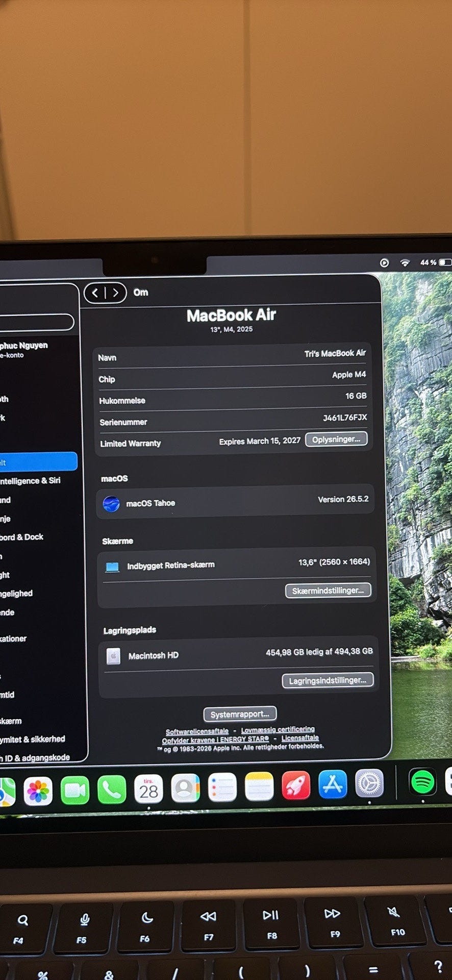Open the yellow Notes app in Dock
The height and width of the screenshot is (980, 452).
[x=259, y=787]
